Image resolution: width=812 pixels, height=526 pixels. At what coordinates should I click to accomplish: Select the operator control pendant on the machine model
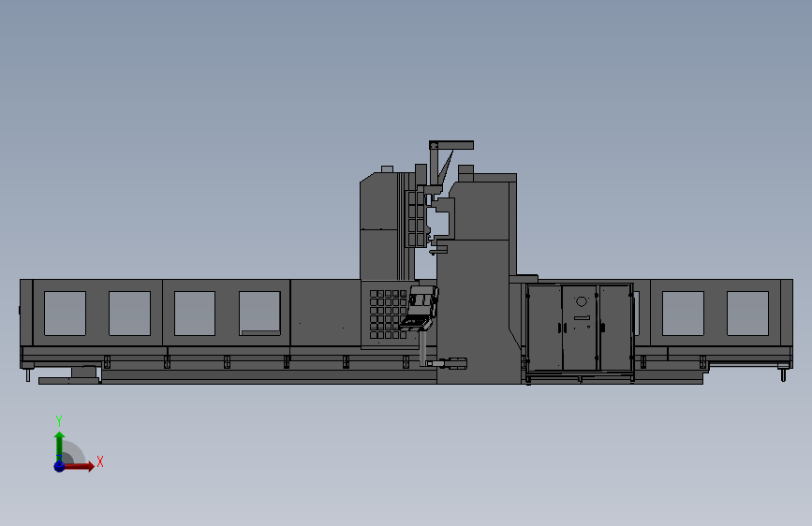pyautogui.click(x=420, y=309)
